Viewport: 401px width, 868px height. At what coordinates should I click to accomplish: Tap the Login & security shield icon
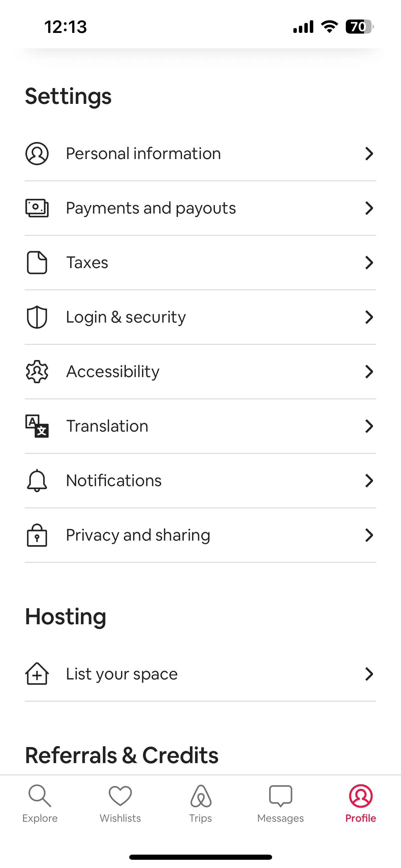click(x=37, y=317)
